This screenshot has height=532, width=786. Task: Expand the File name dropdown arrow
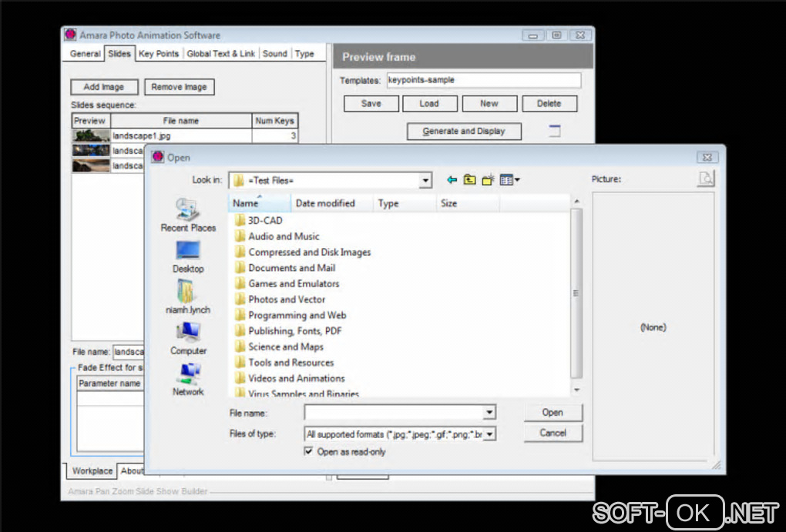[489, 412]
